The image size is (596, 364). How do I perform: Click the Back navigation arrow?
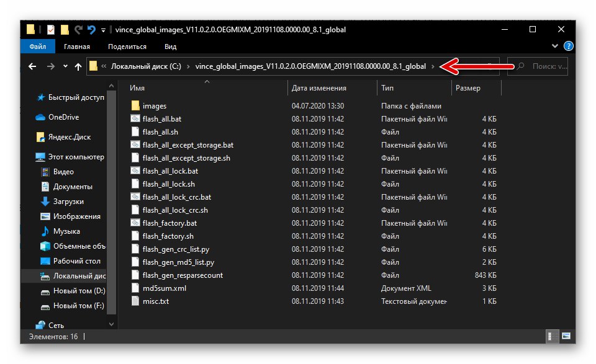pyautogui.click(x=32, y=66)
